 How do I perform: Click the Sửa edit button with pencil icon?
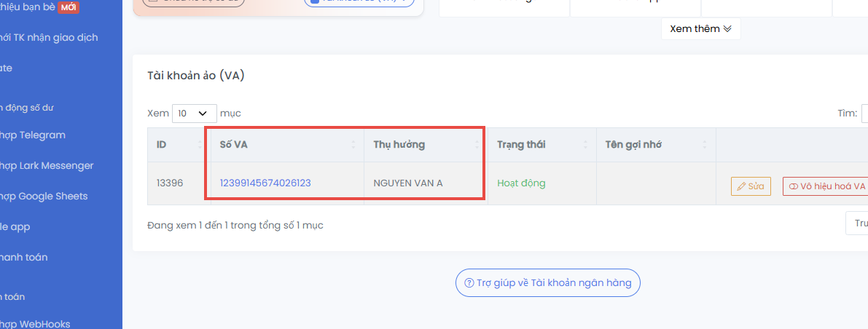pyautogui.click(x=751, y=186)
